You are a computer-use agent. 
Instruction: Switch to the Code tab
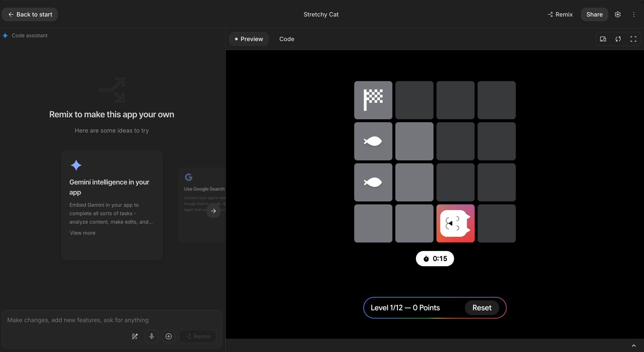(287, 39)
